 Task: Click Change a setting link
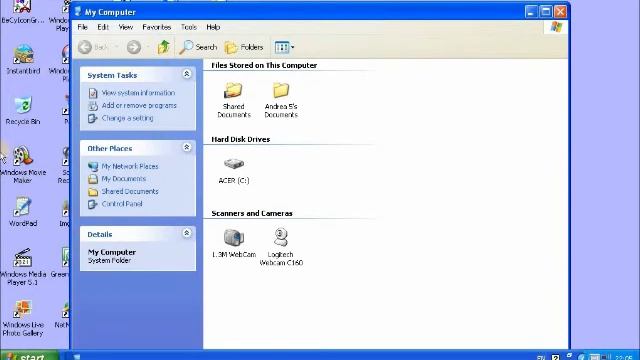coord(127,118)
